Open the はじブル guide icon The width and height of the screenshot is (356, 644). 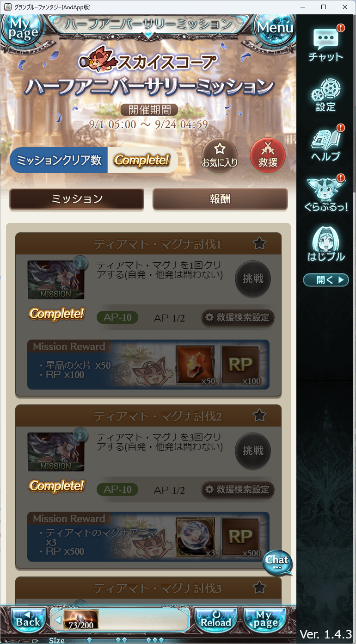click(326, 243)
